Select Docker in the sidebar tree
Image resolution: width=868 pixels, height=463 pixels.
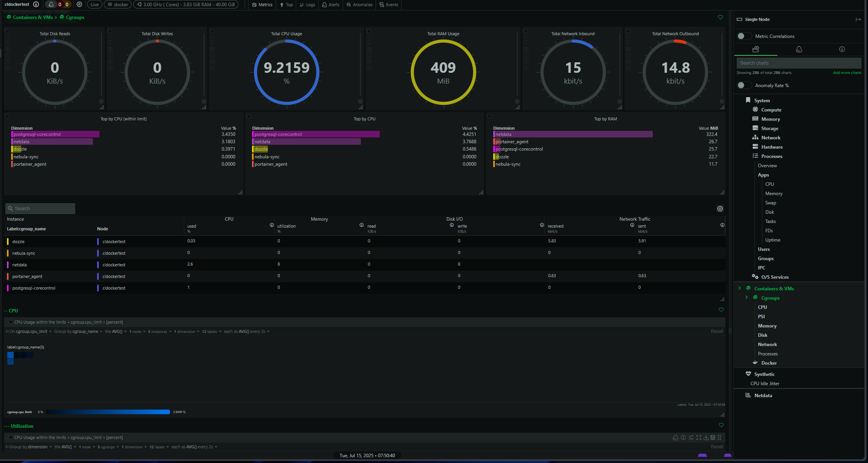pos(769,363)
